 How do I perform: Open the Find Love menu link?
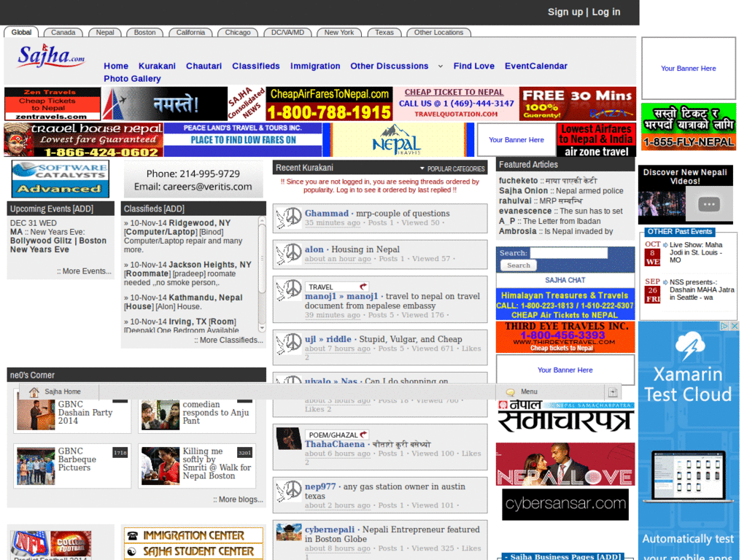coord(473,66)
